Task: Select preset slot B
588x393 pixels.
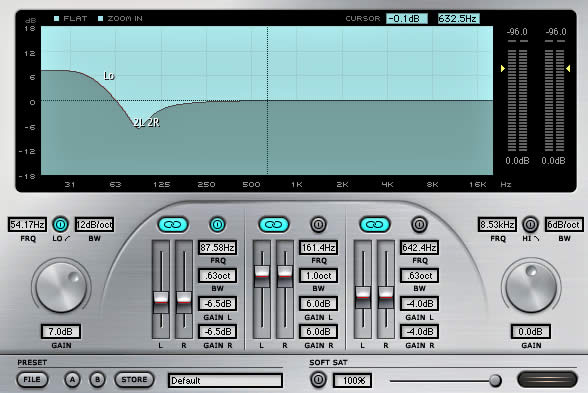Action: [x=98, y=380]
